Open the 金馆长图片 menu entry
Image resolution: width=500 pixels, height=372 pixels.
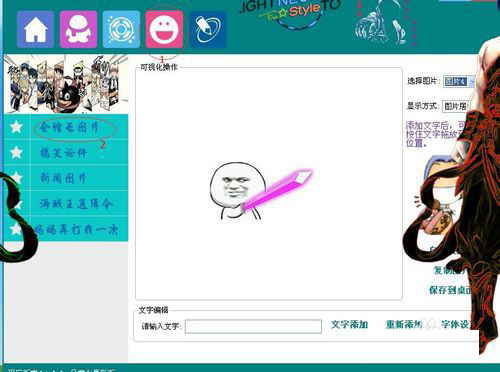point(69,127)
